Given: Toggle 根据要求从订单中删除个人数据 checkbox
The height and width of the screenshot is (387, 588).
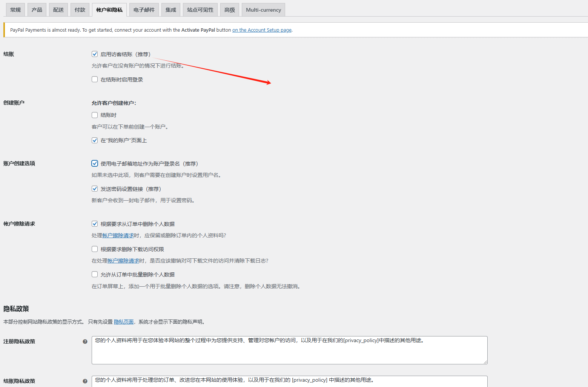Looking at the screenshot, I should tap(95, 224).
